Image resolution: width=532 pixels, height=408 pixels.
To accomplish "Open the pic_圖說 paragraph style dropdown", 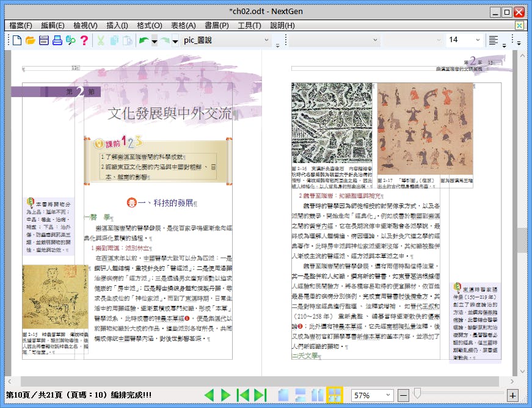I will tap(265, 40).
